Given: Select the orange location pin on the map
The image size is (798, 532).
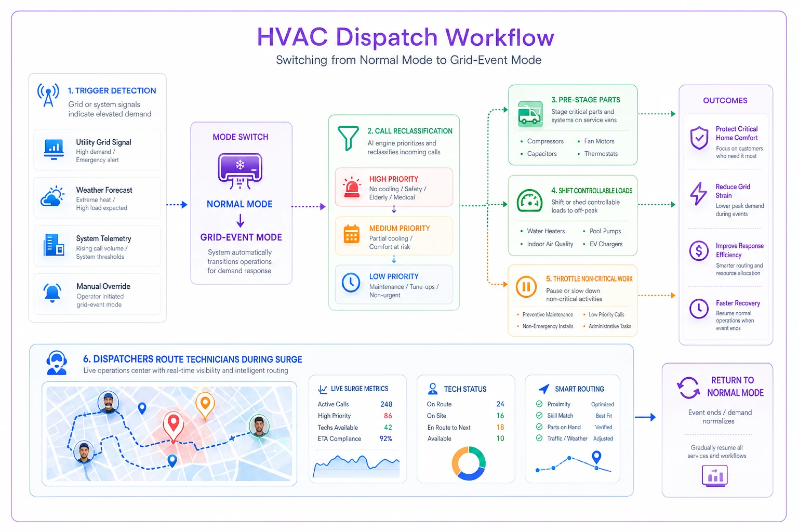Looking at the screenshot, I should coord(205,406).
